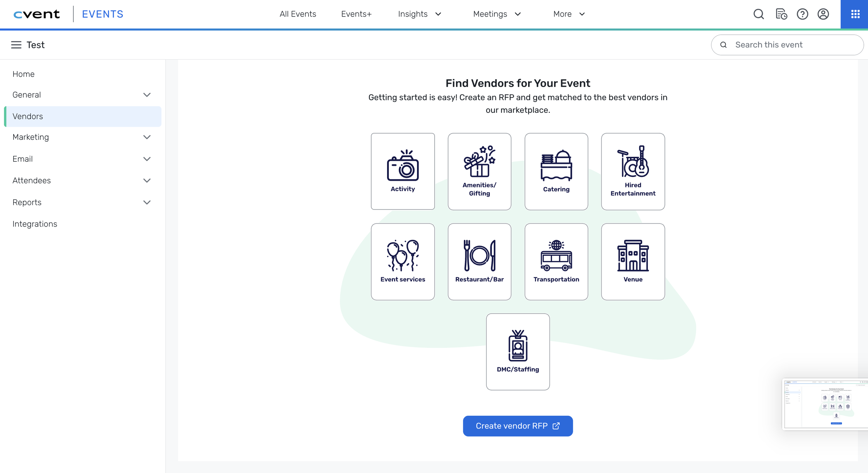Choose the Catering vendor category
Image resolution: width=868 pixels, height=473 pixels.
(556, 171)
